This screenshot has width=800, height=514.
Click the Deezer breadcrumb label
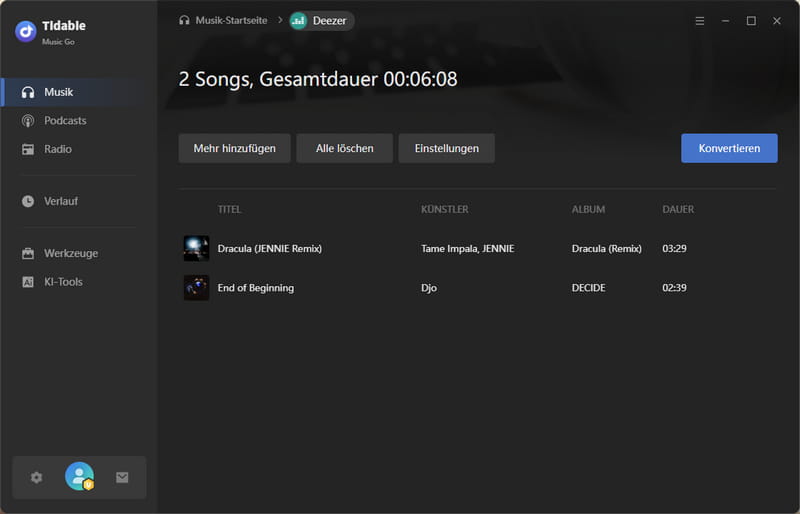[x=329, y=21]
